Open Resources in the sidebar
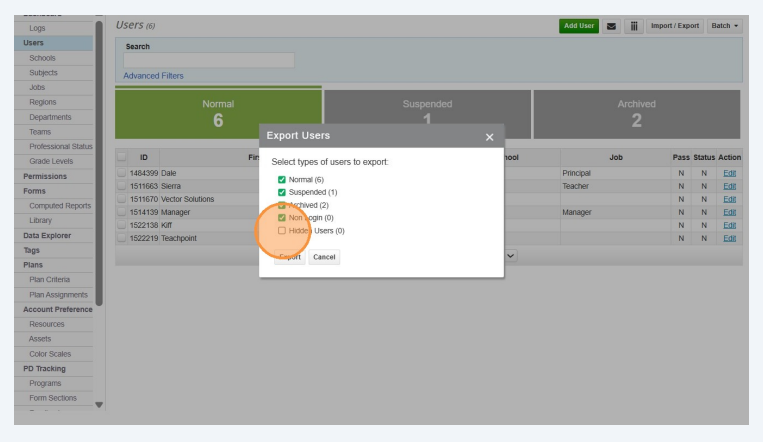The image size is (763, 442). pos(47,324)
